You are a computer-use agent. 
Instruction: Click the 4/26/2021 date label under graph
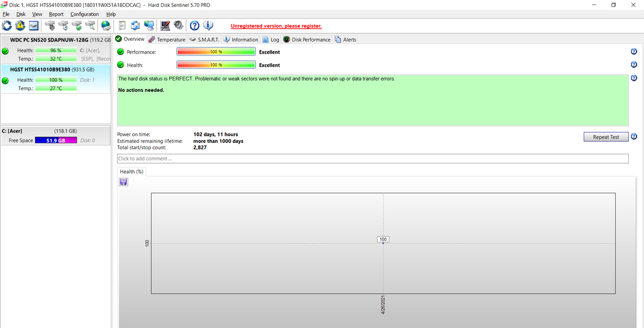[x=383, y=305]
